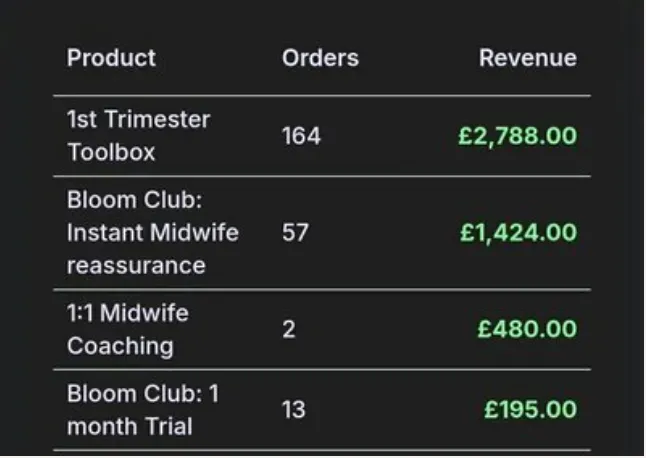Viewport: 646px width, 458px height.
Task: Click the Revenue column header
Action: [528, 58]
